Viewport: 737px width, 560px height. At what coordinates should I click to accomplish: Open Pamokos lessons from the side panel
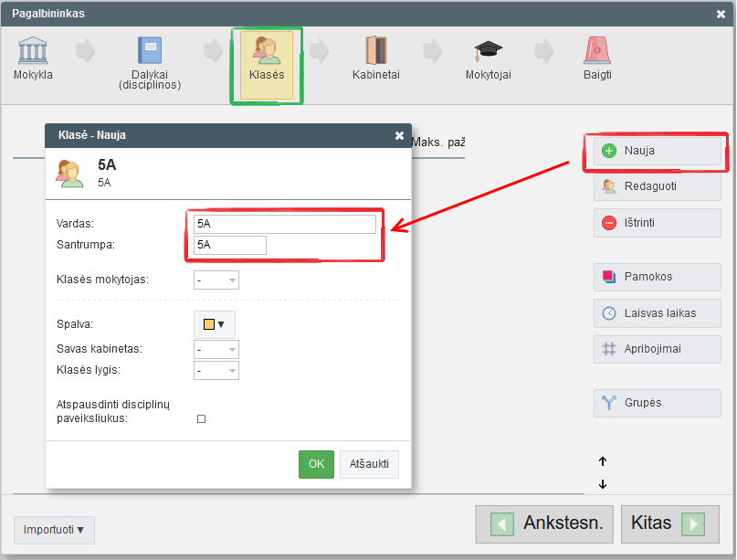click(657, 276)
